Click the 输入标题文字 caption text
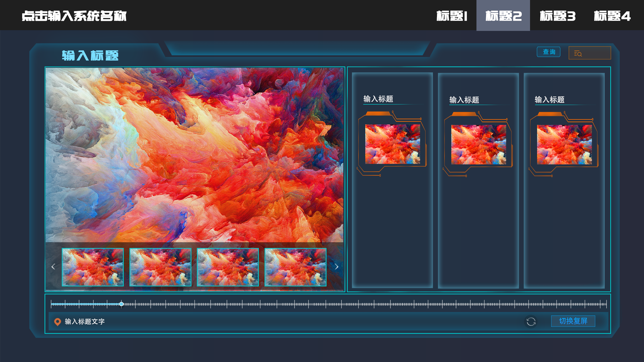Screen dimensions: 644x362 point(85,322)
